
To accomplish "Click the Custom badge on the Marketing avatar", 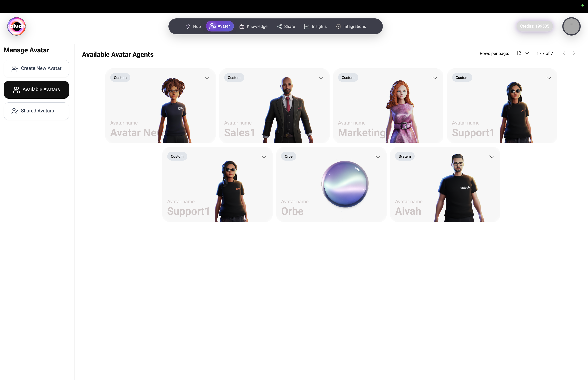I will tap(348, 78).
